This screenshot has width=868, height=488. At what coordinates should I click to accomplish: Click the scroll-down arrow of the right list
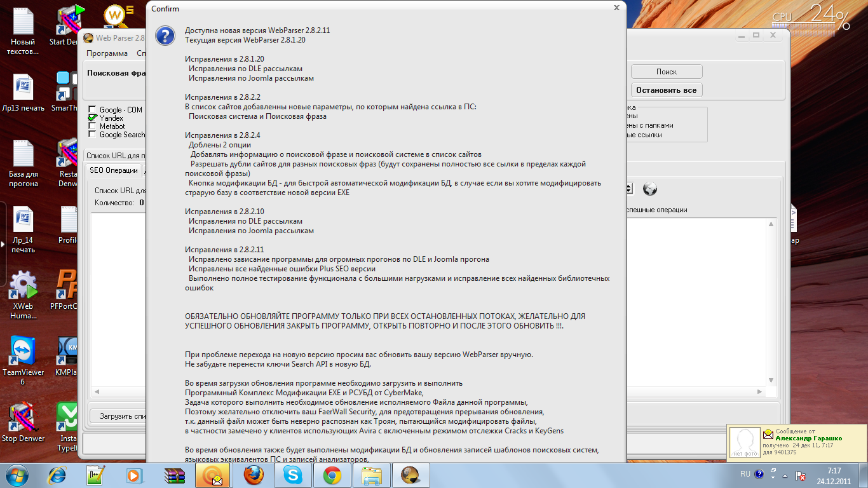[x=771, y=380]
